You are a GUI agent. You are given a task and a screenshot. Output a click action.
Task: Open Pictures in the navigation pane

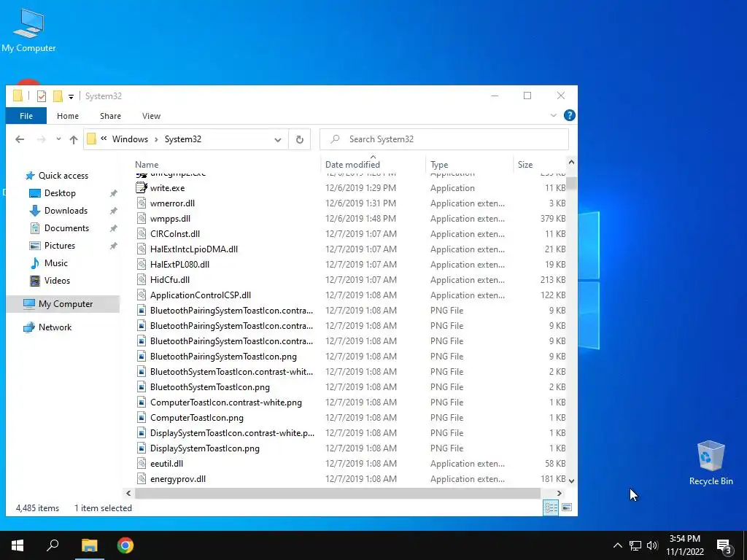pos(60,246)
